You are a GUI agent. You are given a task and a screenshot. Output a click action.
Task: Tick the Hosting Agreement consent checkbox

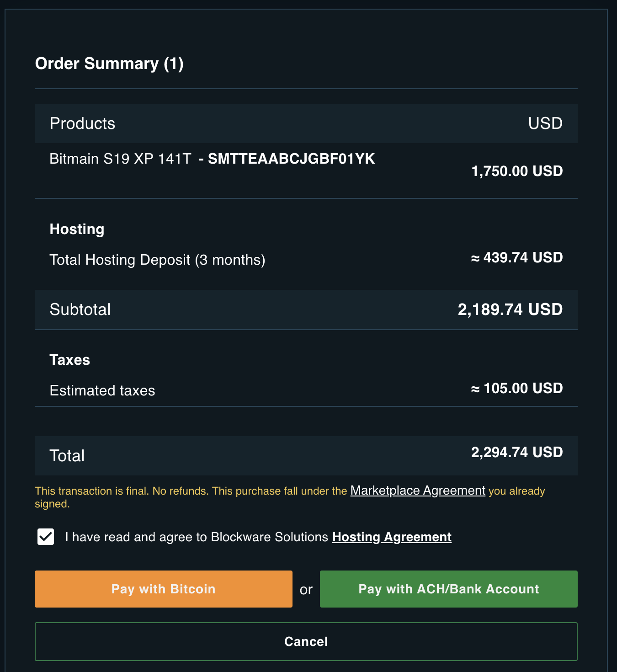click(46, 537)
